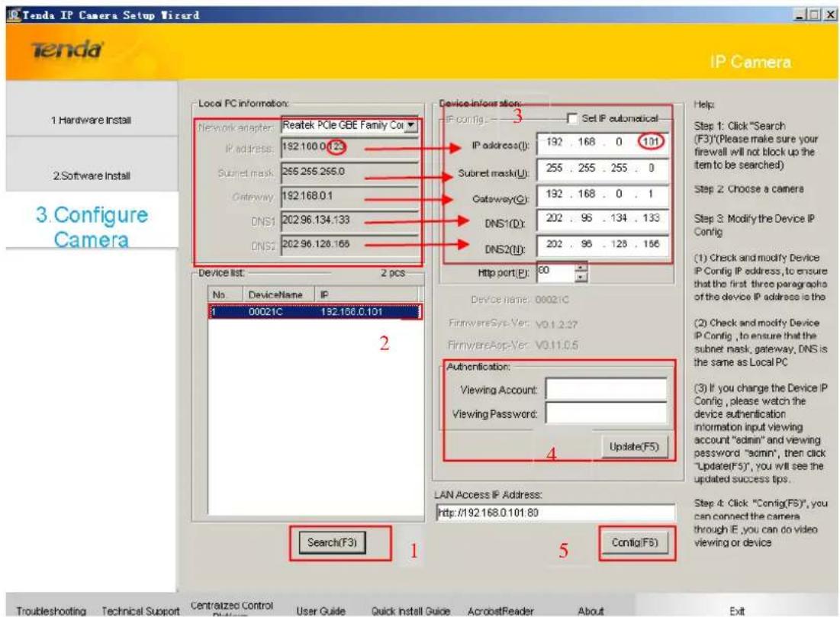Click the IP column header in Device list

click(366, 294)
